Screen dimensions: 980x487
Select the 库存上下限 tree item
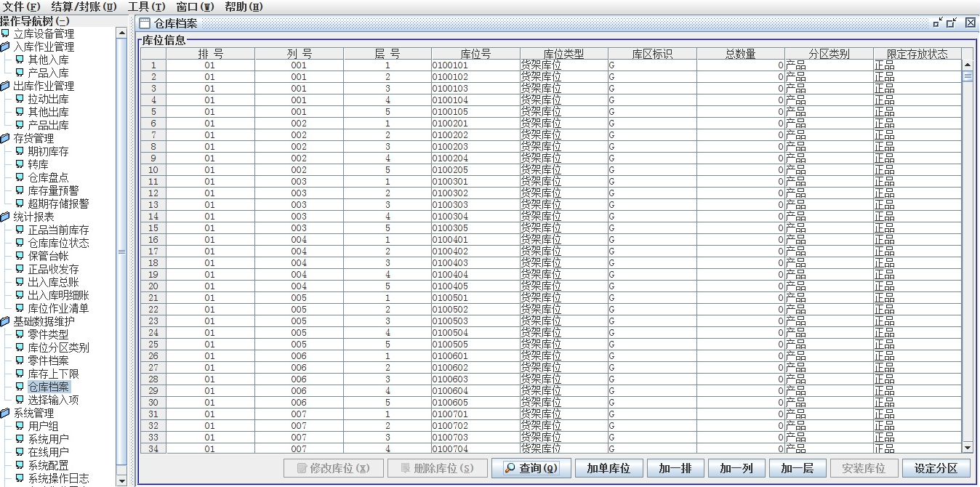(x=53, y=374)
